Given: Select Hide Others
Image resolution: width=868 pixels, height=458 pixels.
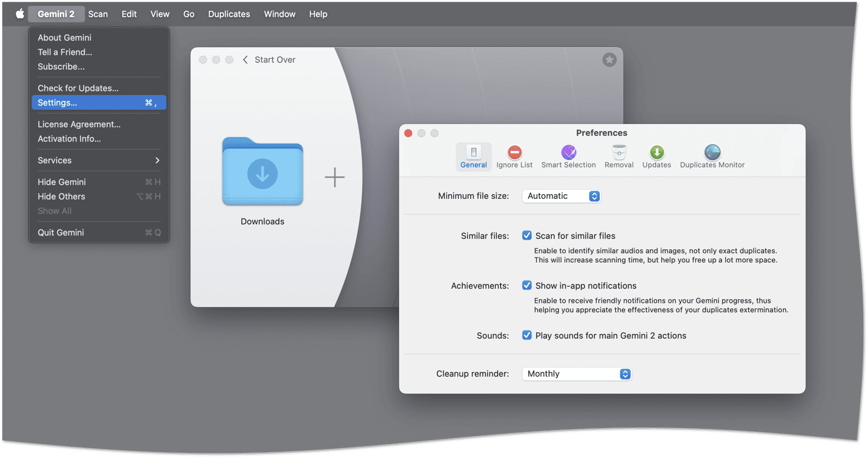Looking at the screenshot, I should click(98, 197).
